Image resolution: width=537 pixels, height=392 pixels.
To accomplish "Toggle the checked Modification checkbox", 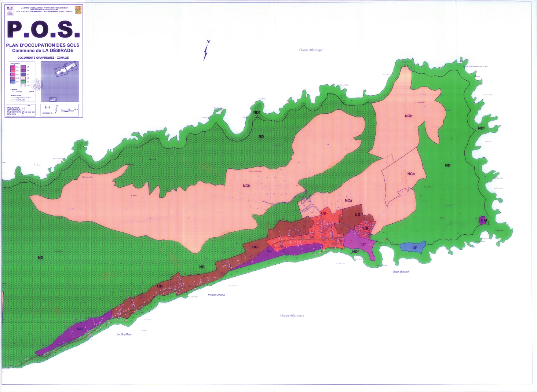I will coord(23,112).
